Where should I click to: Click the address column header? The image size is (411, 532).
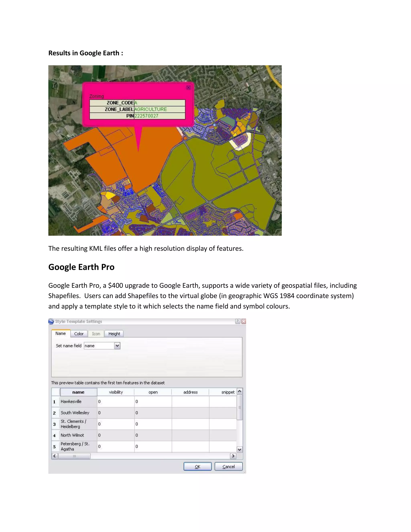(x=190, y=392)
